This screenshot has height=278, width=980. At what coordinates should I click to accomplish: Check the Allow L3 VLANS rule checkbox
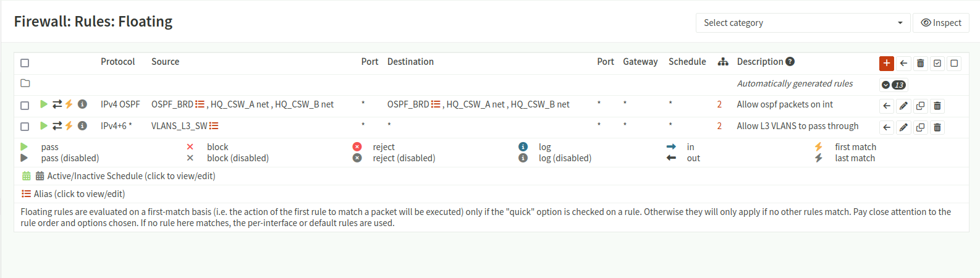point(25,127)
